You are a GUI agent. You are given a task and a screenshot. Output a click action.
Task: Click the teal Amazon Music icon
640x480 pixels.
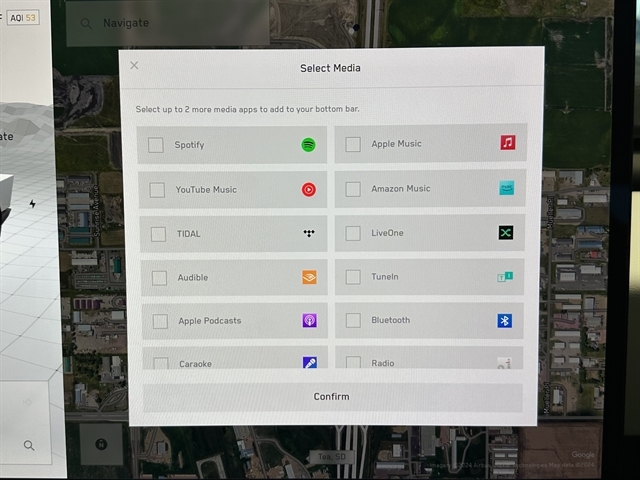click(x=507, y=188)
